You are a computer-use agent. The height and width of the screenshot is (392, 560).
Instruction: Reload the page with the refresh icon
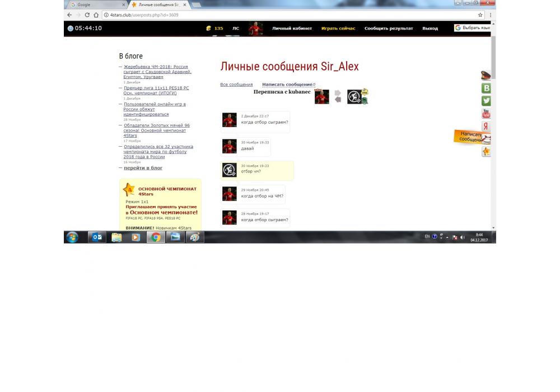click(87, 15)
